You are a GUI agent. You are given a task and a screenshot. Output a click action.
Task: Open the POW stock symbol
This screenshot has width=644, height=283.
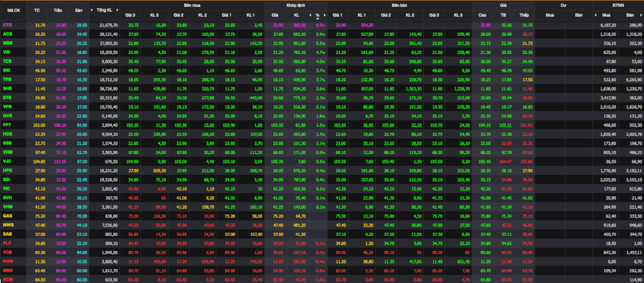(8, 260)
